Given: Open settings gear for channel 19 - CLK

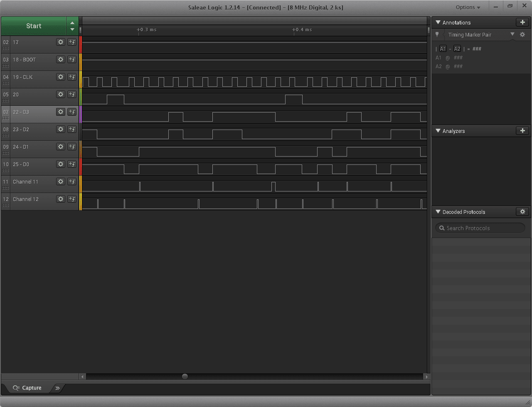Looking at the screenshot, I should point(61,77).
